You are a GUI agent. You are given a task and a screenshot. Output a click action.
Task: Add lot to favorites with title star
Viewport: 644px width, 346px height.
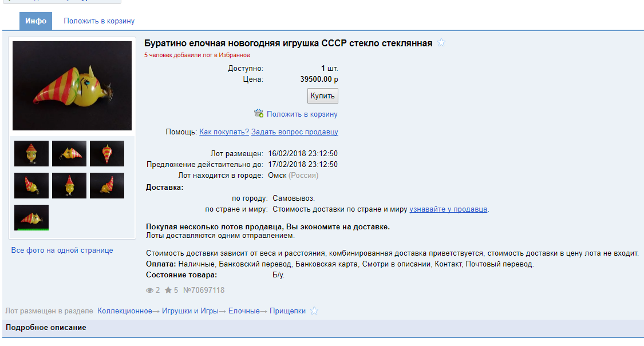[x=441, y=43]
